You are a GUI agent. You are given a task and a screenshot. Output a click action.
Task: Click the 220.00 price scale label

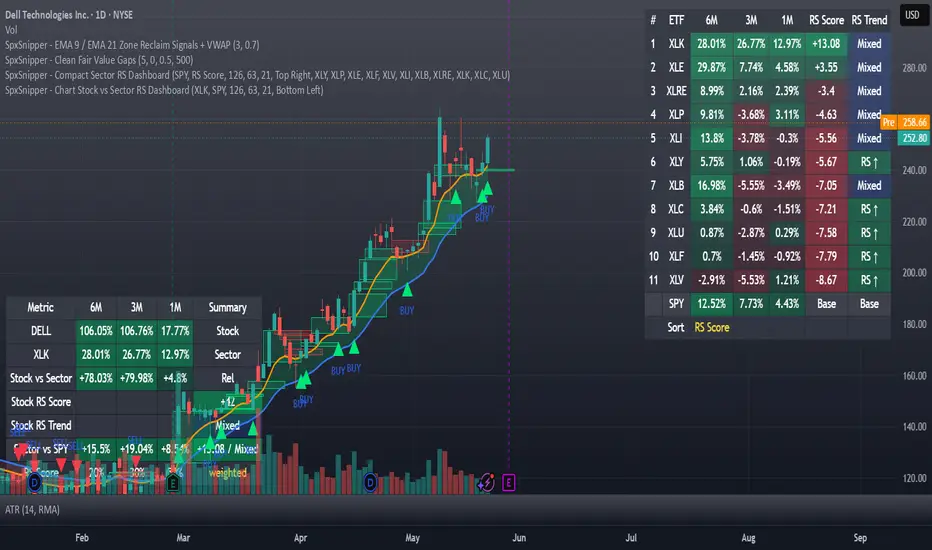coord(914,222)
